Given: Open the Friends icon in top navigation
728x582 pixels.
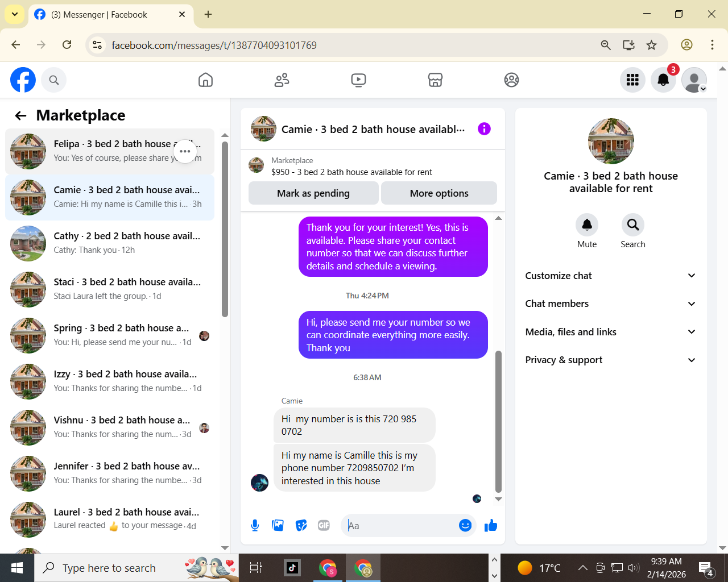Looking at the screenshot, I should tap(282, 80).
